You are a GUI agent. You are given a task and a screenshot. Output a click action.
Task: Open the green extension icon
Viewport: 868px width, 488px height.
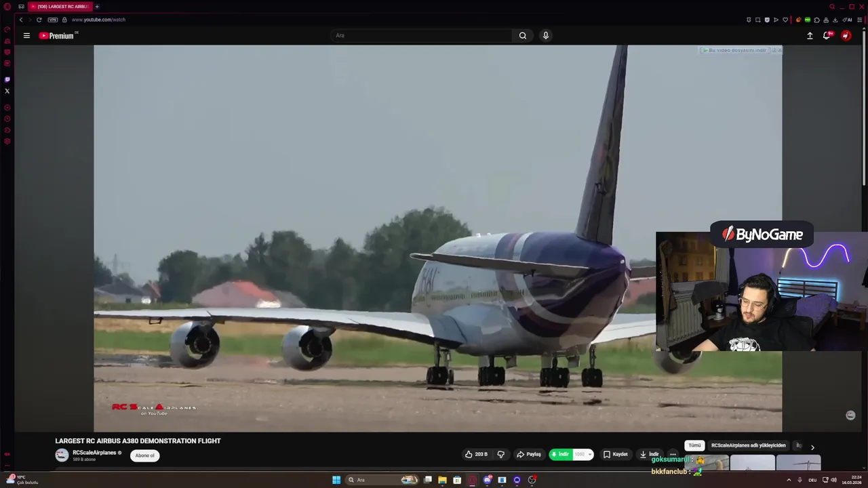(808, 20)
